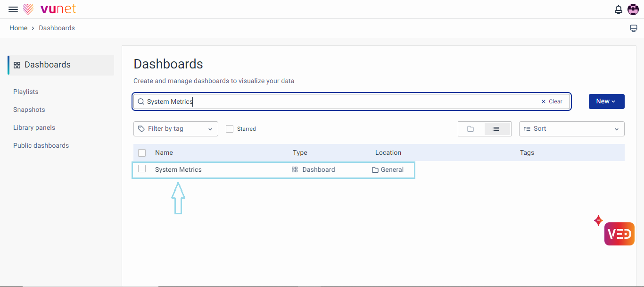Expand the New button menu
Image resolution: width=644 pixels, height=287 pixels.
point(606,101)
